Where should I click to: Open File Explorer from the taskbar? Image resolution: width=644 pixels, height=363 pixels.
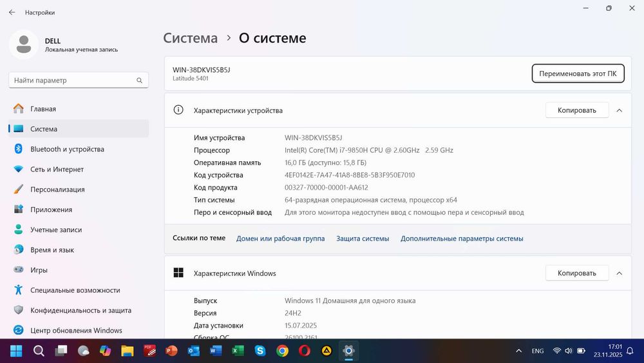128,351
